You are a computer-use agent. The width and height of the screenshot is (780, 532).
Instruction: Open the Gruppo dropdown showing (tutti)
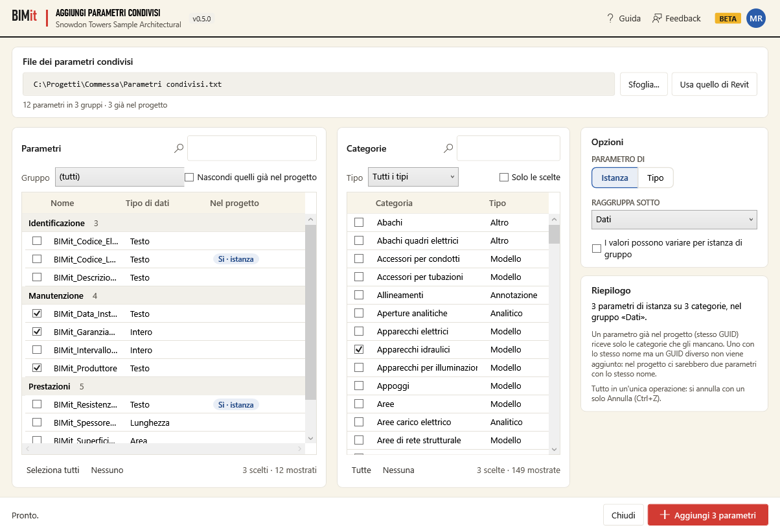click(119, 177)
